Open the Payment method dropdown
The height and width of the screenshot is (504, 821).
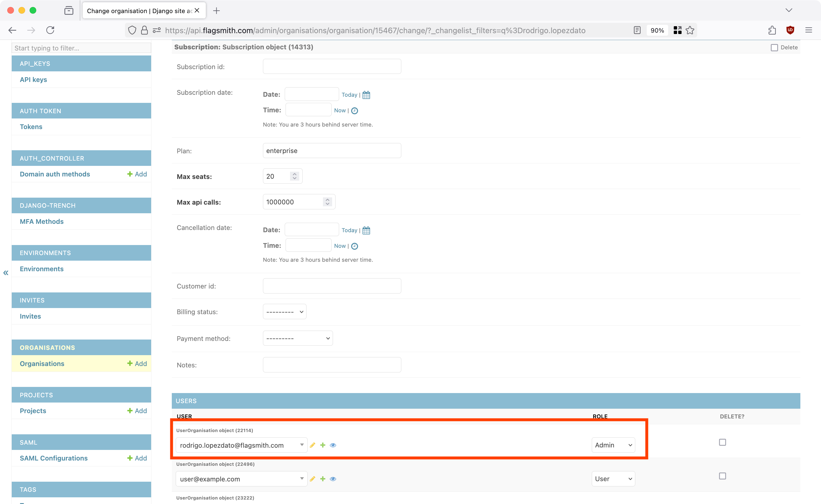(298, 338)
